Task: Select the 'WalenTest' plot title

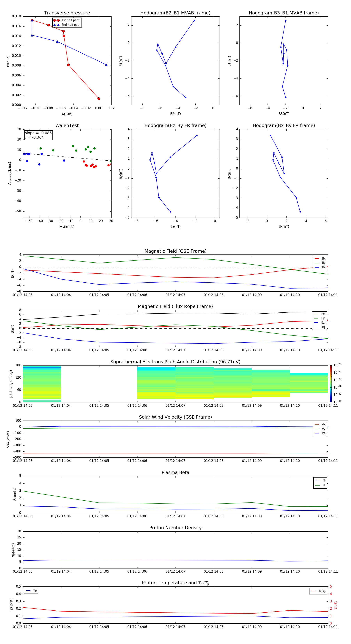Action: coord(67,125)
